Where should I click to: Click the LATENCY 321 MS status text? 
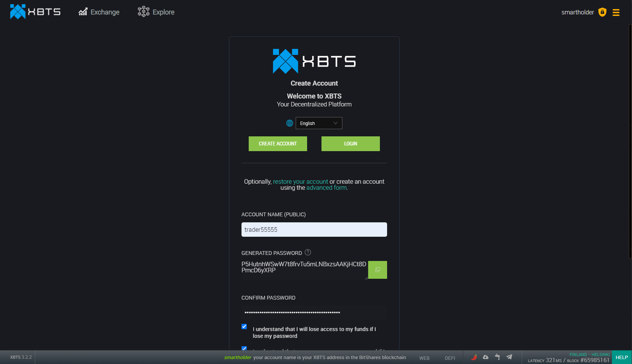tap(545, 360)
